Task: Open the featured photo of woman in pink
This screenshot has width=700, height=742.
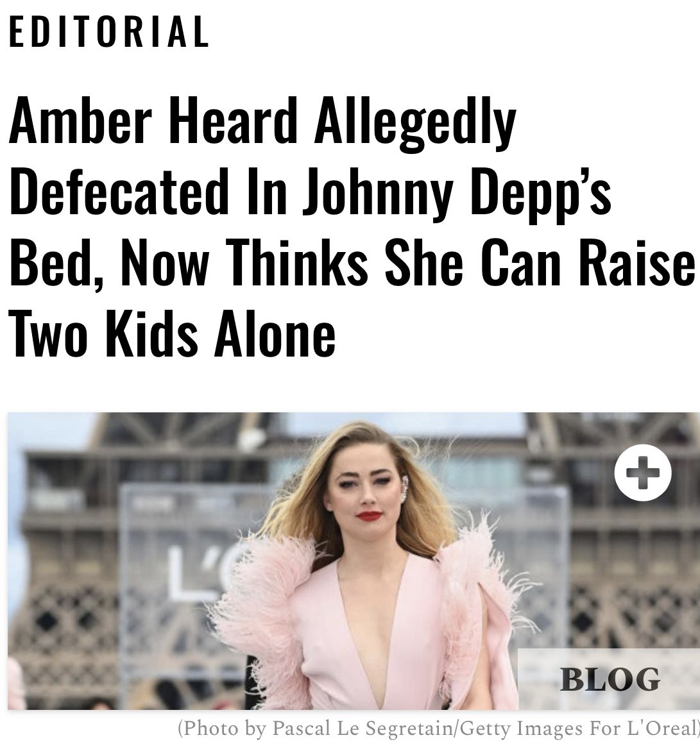Action: point(354,561)
